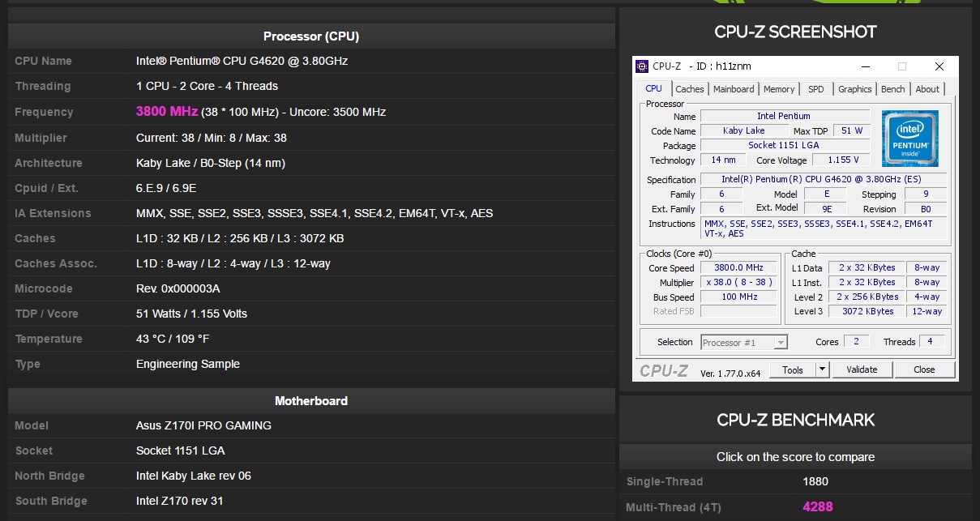Screen dimensions: 980x521
Task: Click the Threads count field
Action: [x=931, y=342]
